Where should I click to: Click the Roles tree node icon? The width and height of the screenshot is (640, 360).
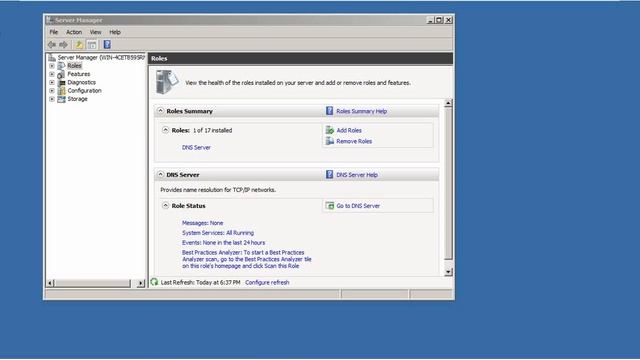click(x=61, y=66)
